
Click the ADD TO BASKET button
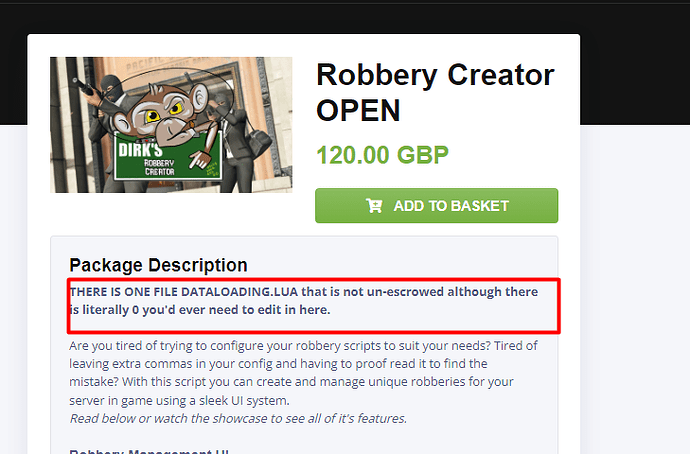click(x=437, y=205)
